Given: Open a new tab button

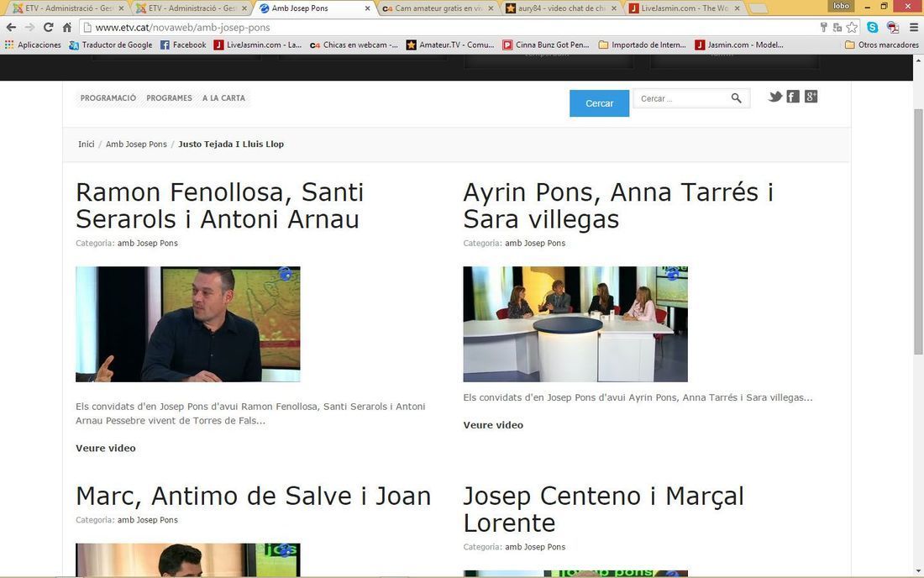Looking at the screenshot, I should click(758, 8).
